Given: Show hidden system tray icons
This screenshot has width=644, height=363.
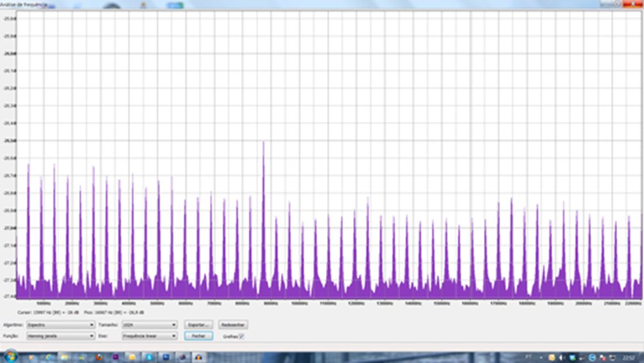Looking at the screenshot, I should [x=541, y=357].
